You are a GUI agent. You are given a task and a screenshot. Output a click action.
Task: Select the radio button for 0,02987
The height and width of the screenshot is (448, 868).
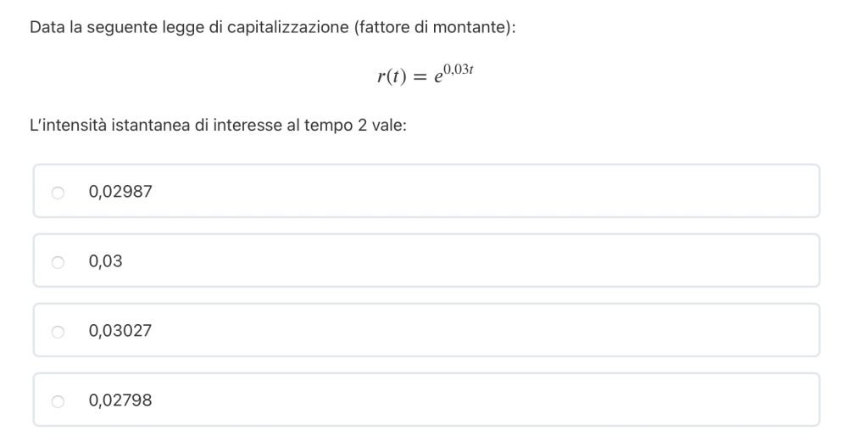pos(58,193)
